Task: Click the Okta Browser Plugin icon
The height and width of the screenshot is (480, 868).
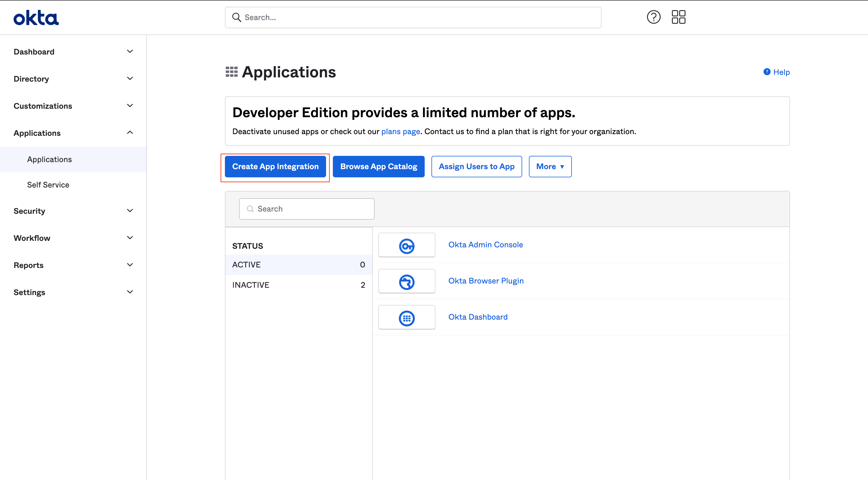Action: coord(406,281)
